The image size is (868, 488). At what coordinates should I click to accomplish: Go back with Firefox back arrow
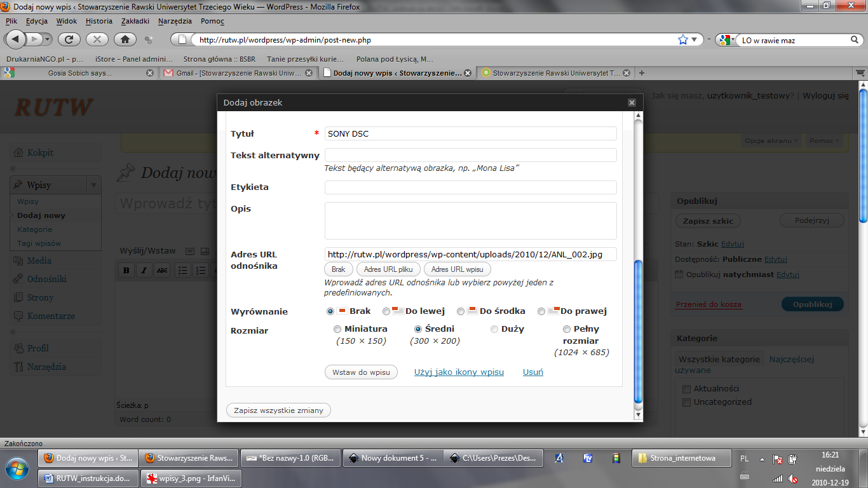pyautogui.click(x=16, y=39)
